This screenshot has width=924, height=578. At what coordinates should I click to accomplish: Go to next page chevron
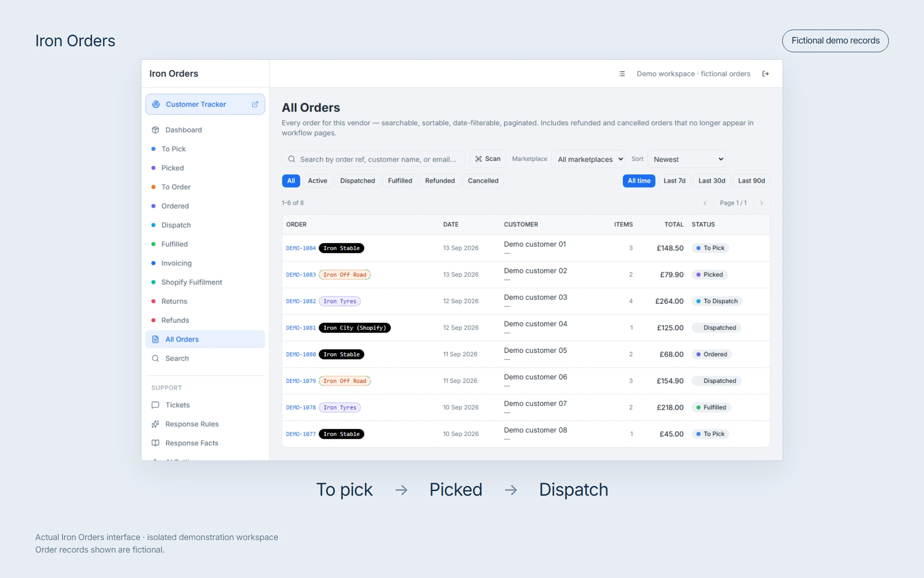click(x=761, y=203)
